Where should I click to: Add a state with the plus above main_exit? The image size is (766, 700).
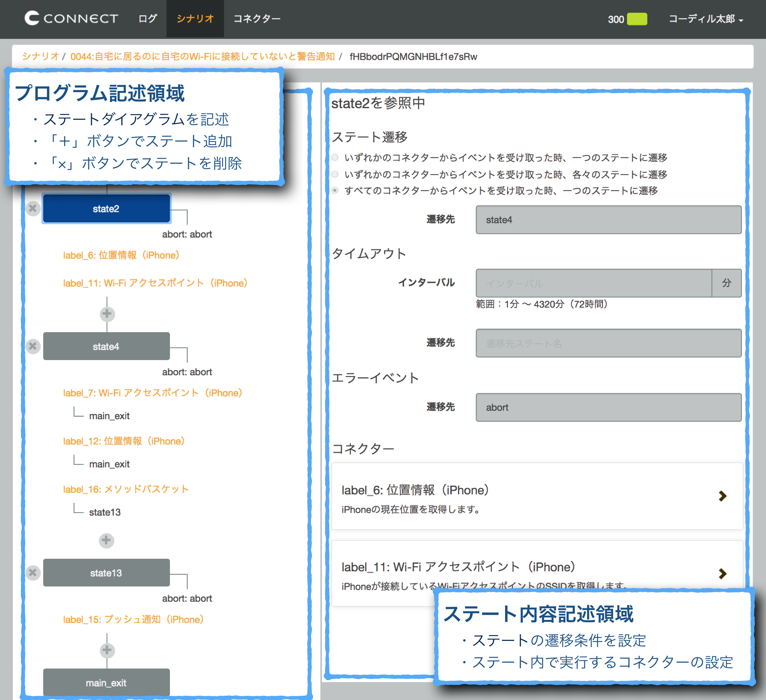click(x=107, y=650)
